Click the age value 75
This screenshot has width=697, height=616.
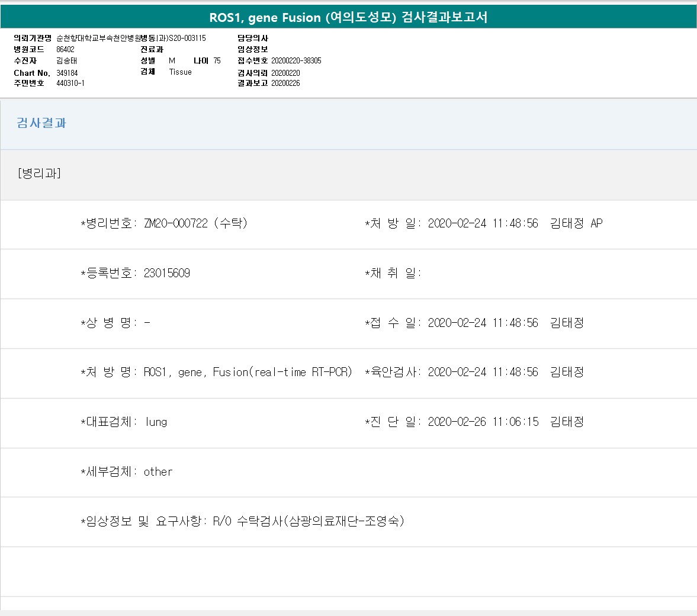pos(217,60)
